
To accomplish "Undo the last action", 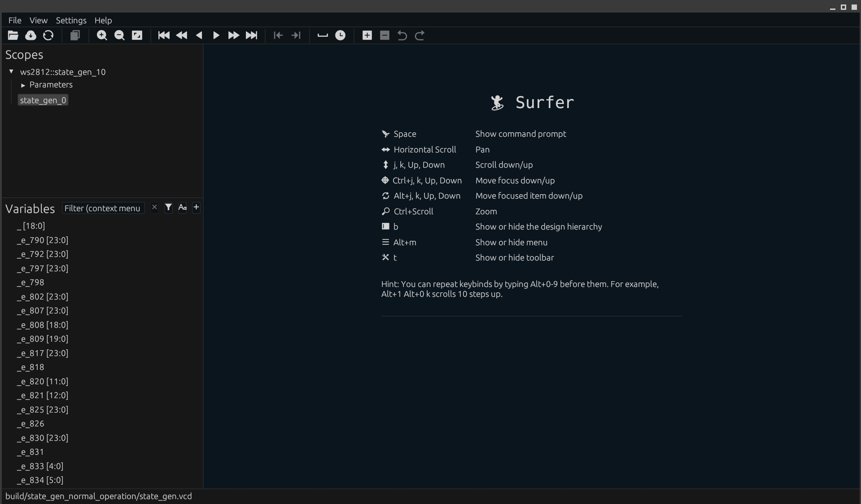I will point(402,35).
